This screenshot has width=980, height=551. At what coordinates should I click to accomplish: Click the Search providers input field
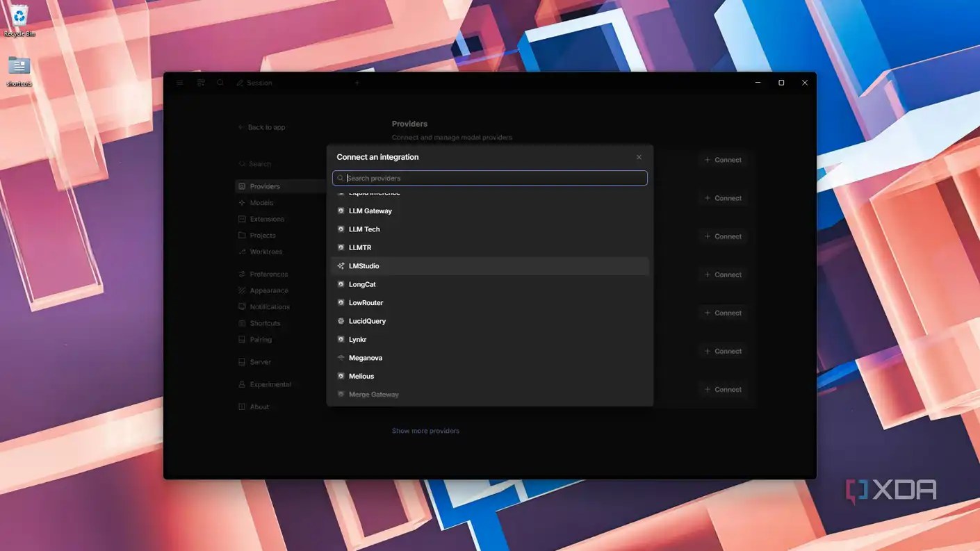[490, 178]
